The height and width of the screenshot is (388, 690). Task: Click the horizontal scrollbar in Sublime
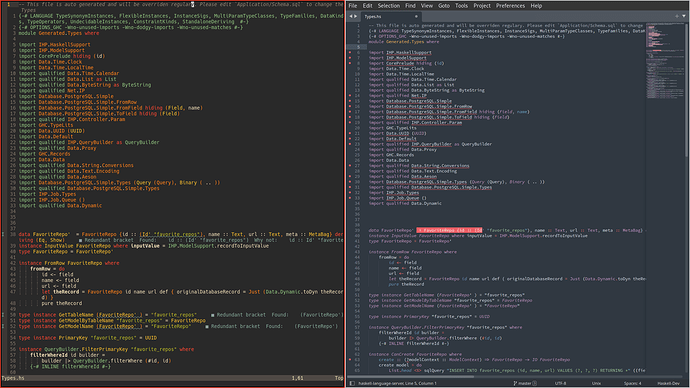410,377
